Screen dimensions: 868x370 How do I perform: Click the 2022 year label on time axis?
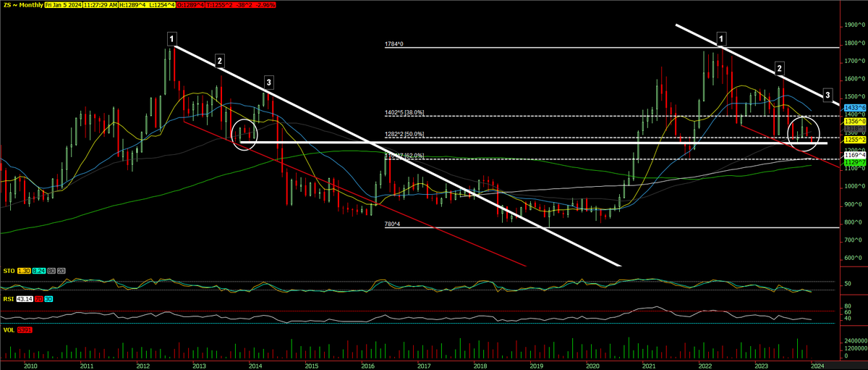pyautogui.click(x=706, y=366)
